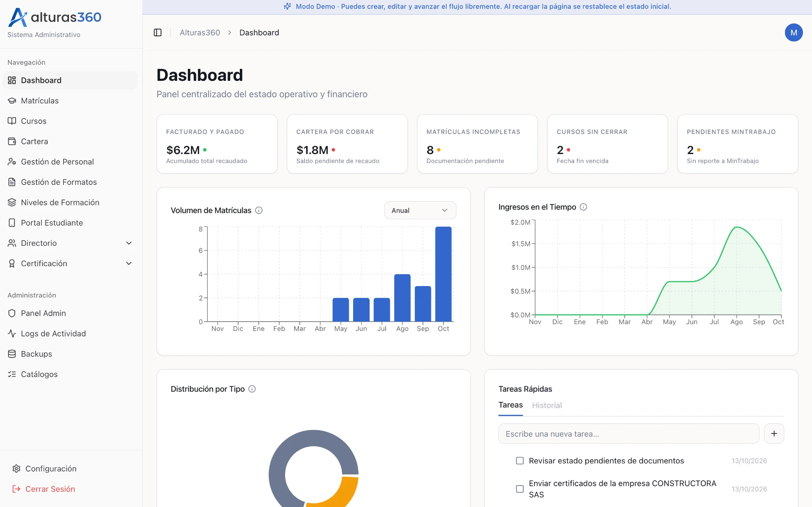This screenshot has width=812, height=507.
Task: Add a new task with plus button
Action: tap(774, 434)
